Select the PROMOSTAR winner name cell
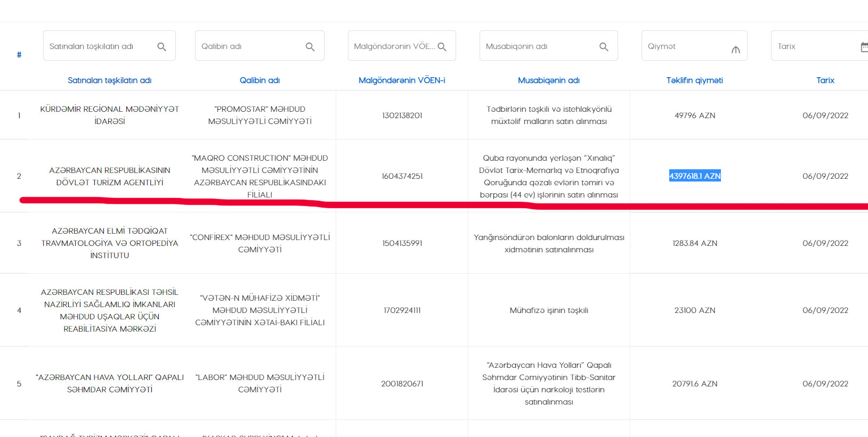 click(x=259, y=115)
